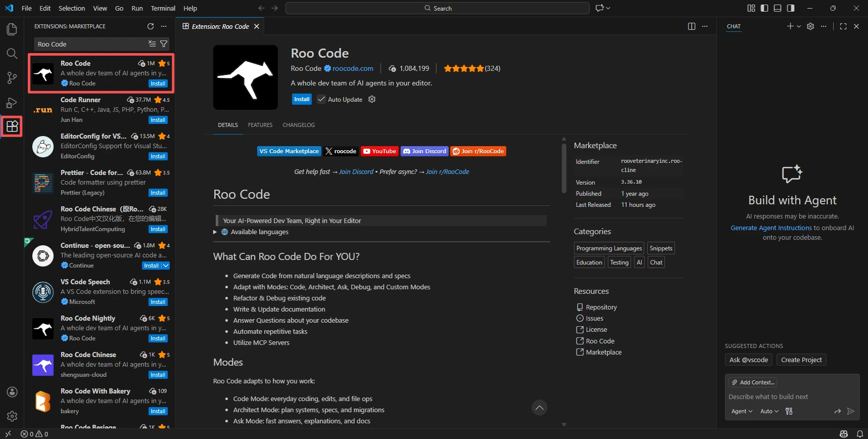Open Auto model picker dropdown
Viewport: 868px width, 439px height.
(x=769, y=411)
